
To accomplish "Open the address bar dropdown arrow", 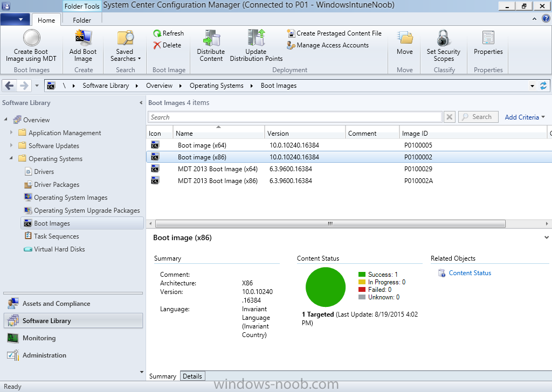I will (x=532, y=86).
